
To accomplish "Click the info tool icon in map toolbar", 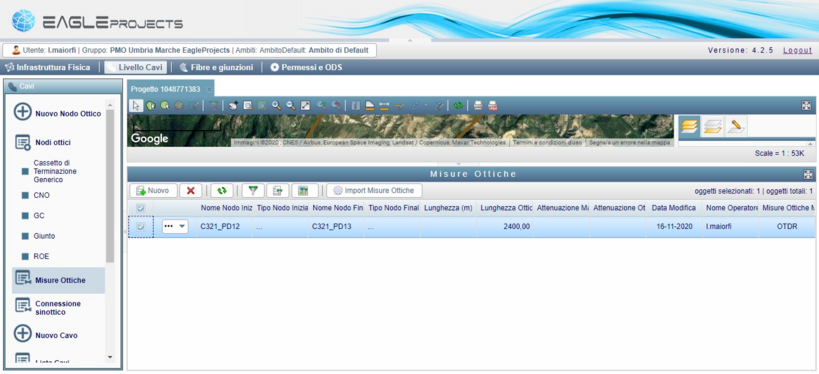I will (355, 106).
